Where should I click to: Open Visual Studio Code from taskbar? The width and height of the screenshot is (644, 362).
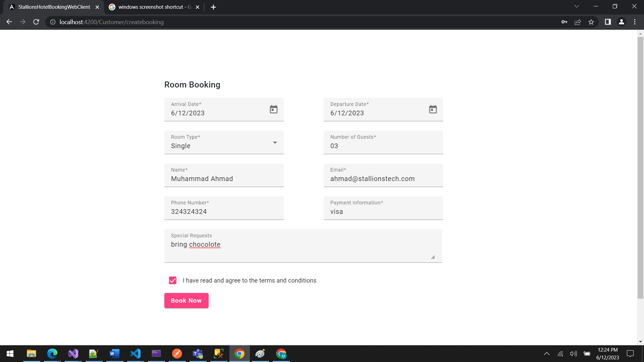(136, 354)
